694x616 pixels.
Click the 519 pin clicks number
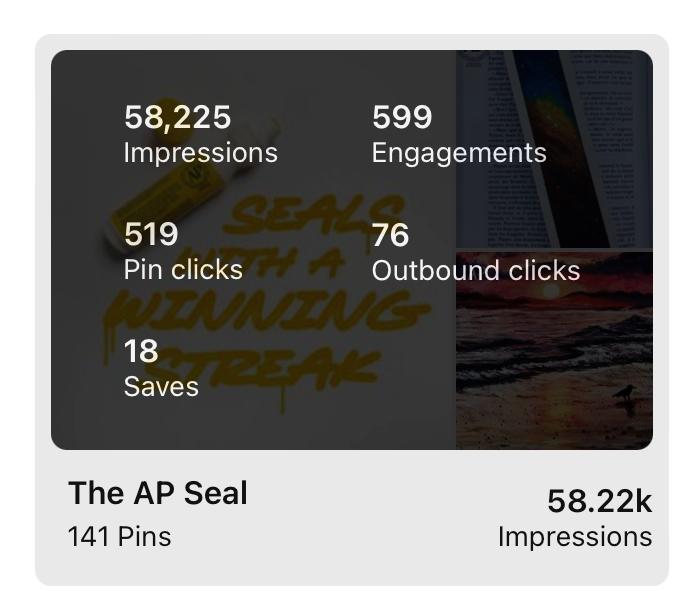coord(151,234)
